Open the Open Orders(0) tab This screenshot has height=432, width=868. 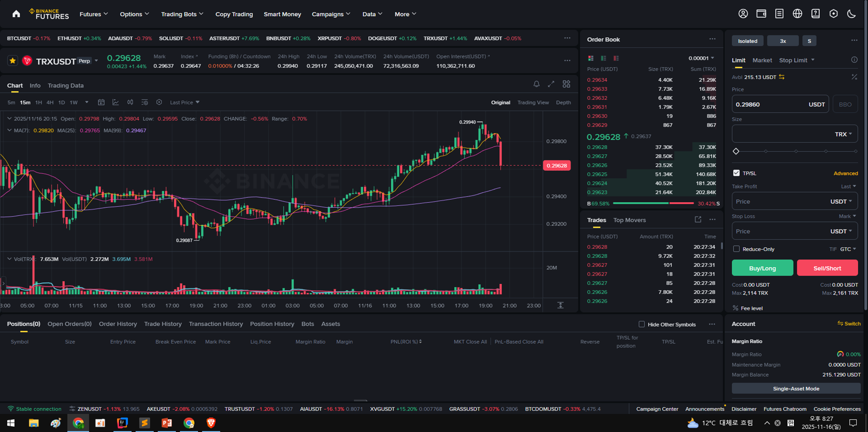[69, 324]
